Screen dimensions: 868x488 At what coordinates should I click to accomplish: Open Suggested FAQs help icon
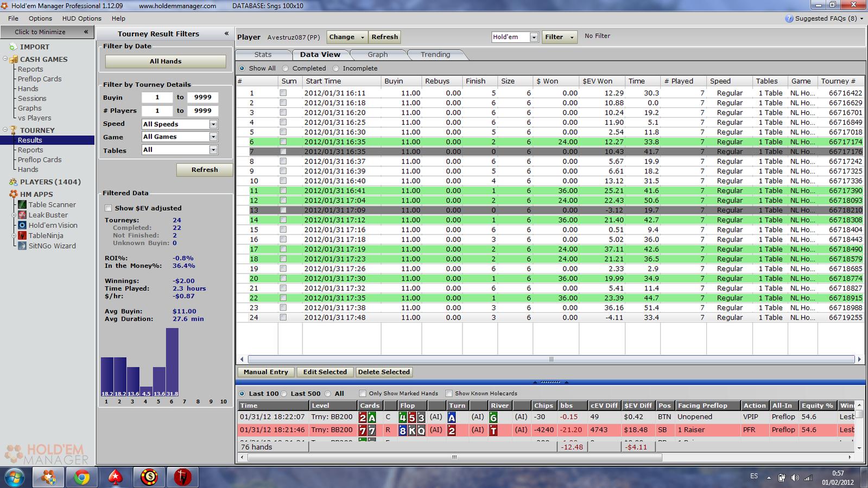click(789, 18)
